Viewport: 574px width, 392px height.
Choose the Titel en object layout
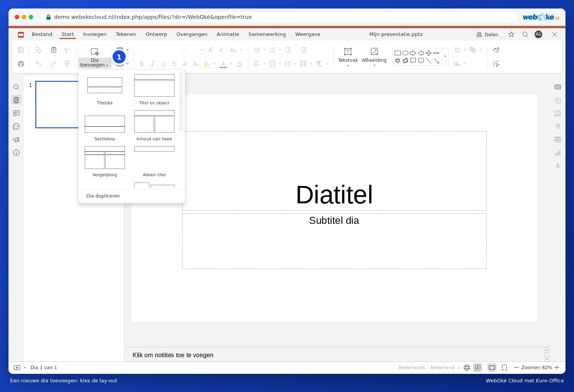pos(154,90)
